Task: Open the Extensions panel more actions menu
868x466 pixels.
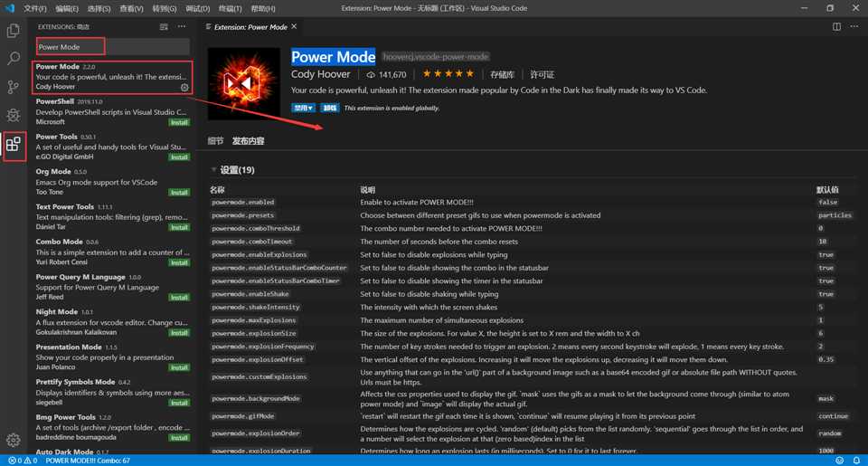Action: pos(182,26)
